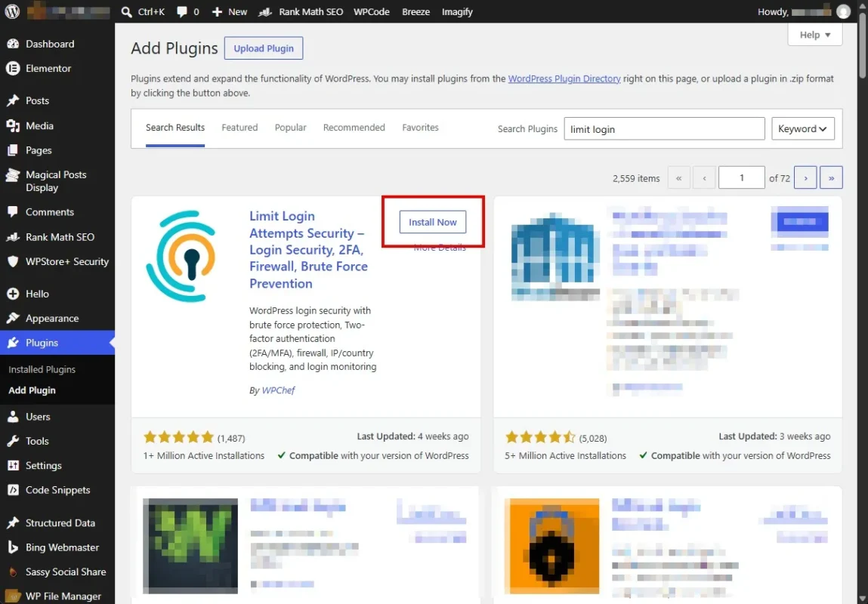The image size is (868, 604).
Task: Click the plus New icon in the admin bar
Action: point(217,11)
